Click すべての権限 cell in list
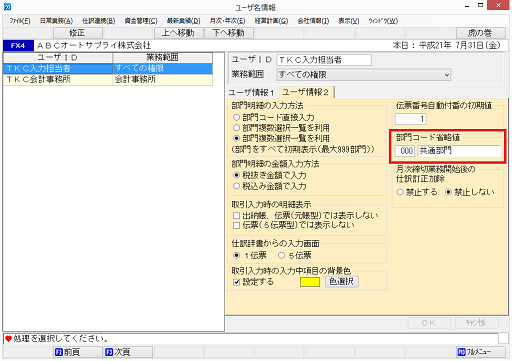The width and height of the screenshot is (512, 361). point(163,69)
